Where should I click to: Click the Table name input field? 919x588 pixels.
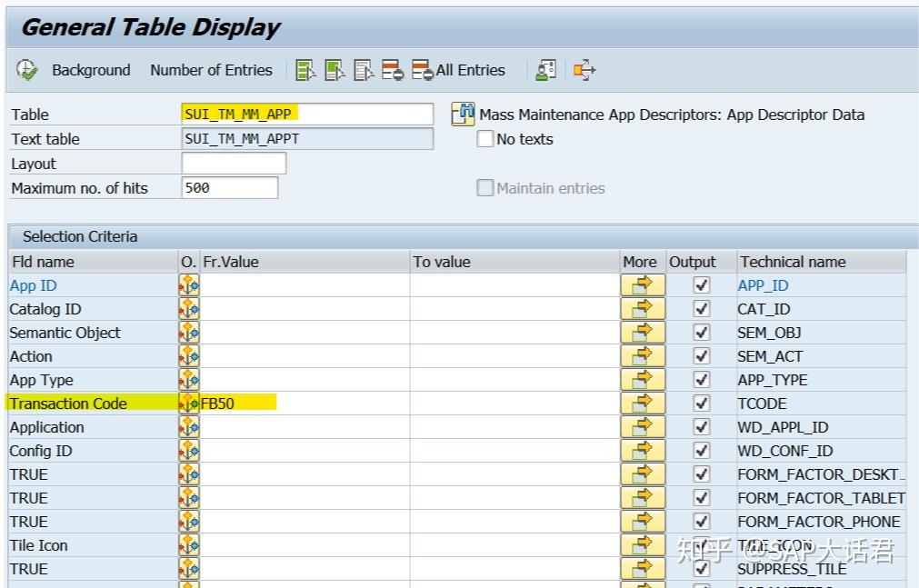pyautogui.click(x=308, y=114)
